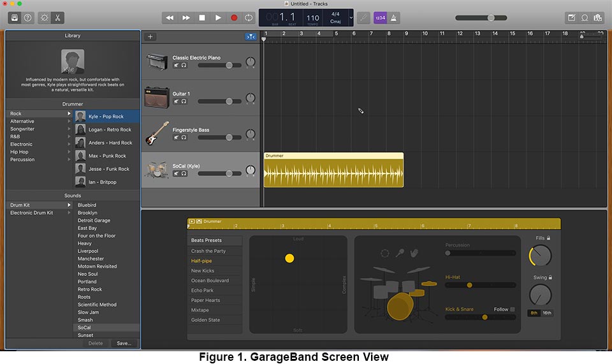Mute the Guitar 1 track

coord(177,101)
